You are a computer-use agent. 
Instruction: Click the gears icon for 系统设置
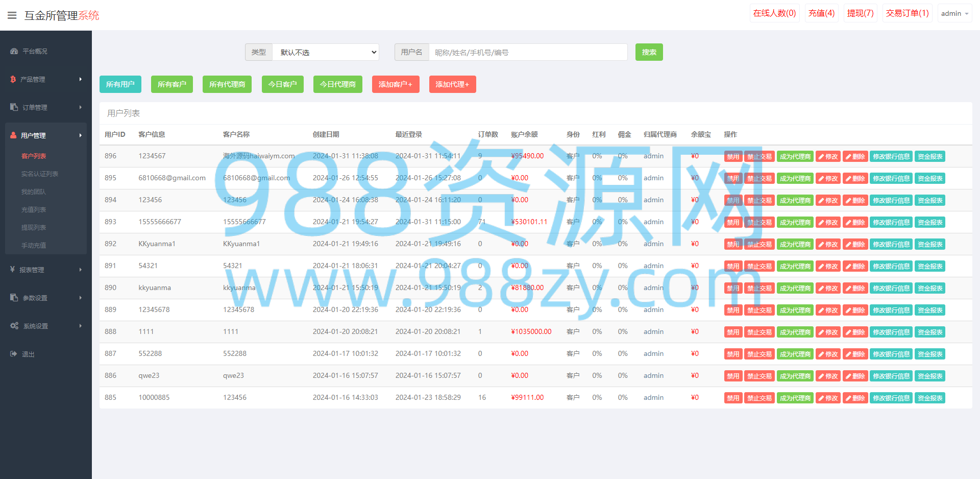point(14,326)
